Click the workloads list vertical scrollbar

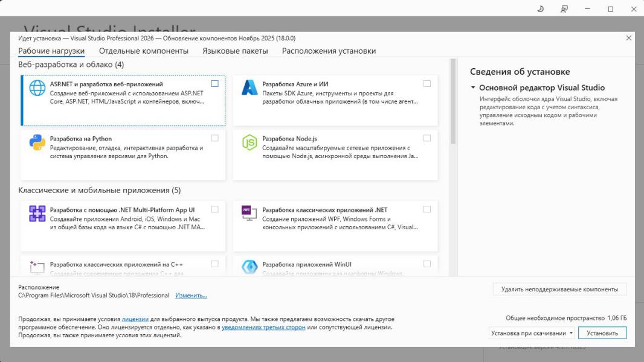[453, 103]
